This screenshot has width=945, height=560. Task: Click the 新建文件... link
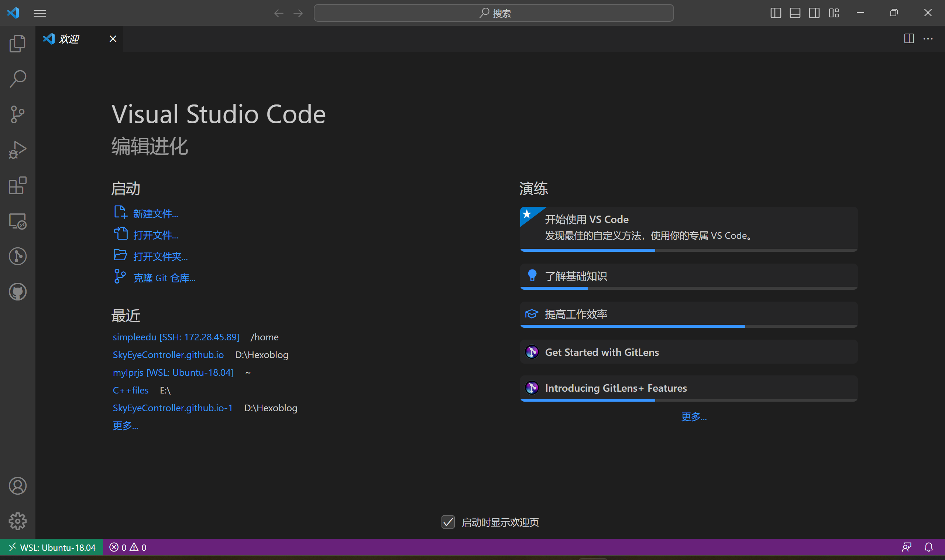coord(155,214)
